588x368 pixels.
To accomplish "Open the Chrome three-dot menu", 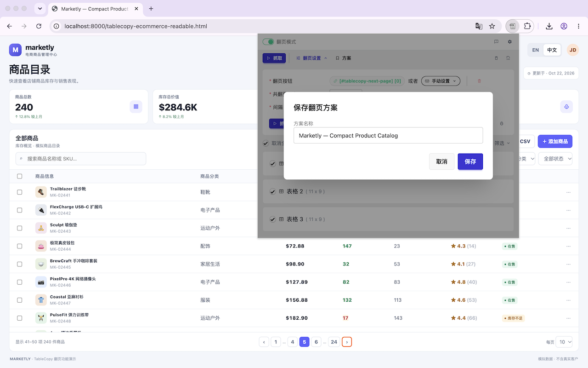I will (579, 26).
